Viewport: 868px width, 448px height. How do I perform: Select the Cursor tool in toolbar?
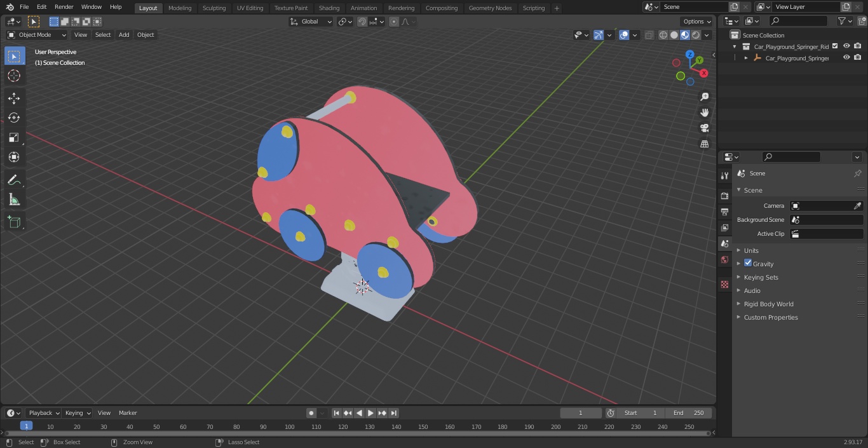click(x=14, y=76)
